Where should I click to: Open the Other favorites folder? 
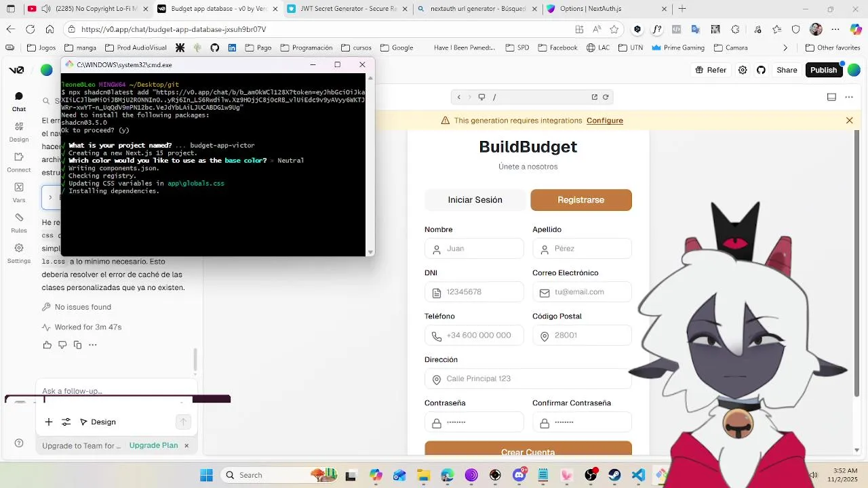[x=833, y=47]
